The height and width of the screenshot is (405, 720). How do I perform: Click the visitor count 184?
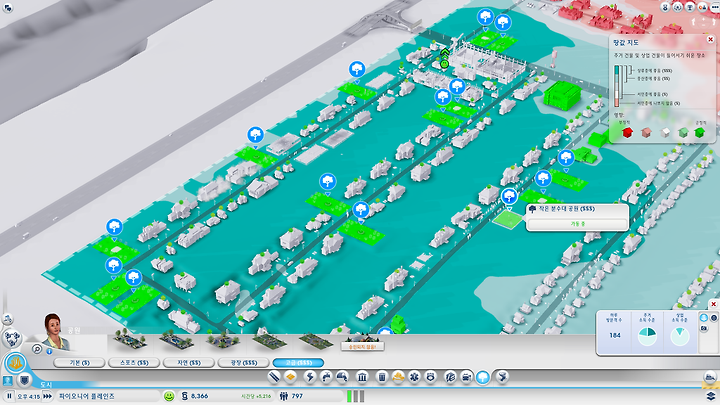[615, 335]
